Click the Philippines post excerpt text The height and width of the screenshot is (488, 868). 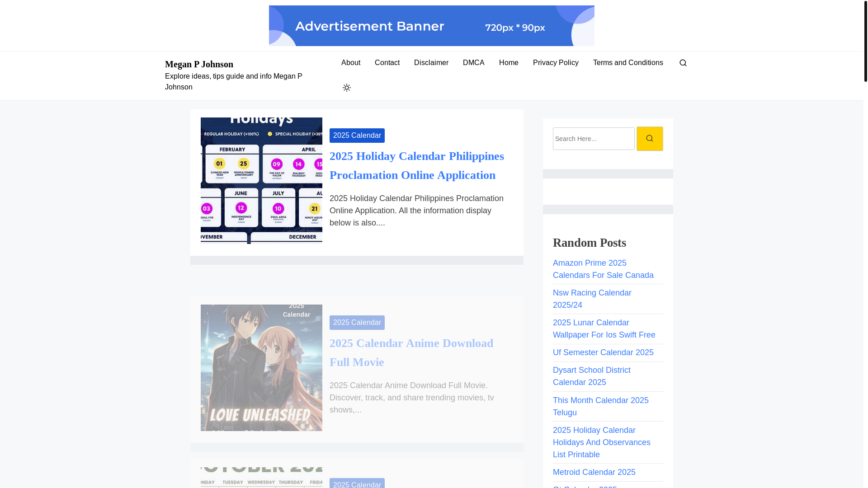416,211
